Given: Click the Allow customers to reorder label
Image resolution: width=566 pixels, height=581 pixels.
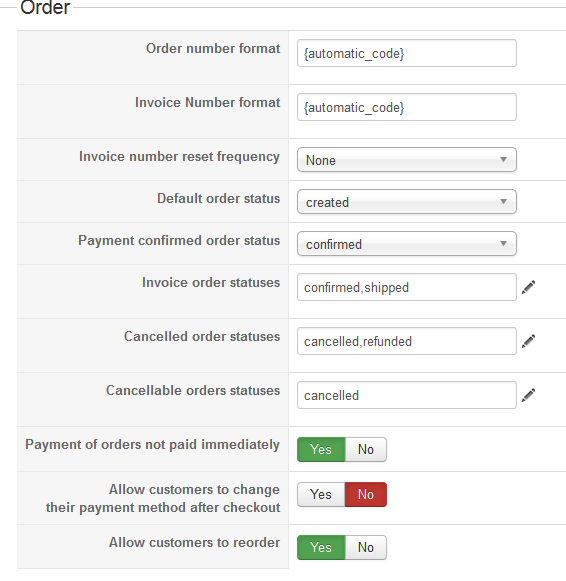Looking at the screenshot, I should [x=194, y=542].
